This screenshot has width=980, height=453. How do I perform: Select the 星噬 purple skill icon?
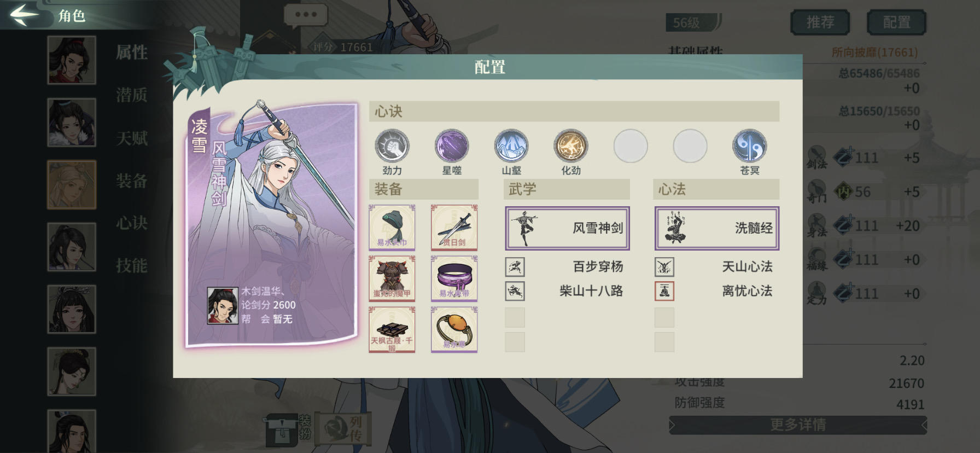point(452,146)
